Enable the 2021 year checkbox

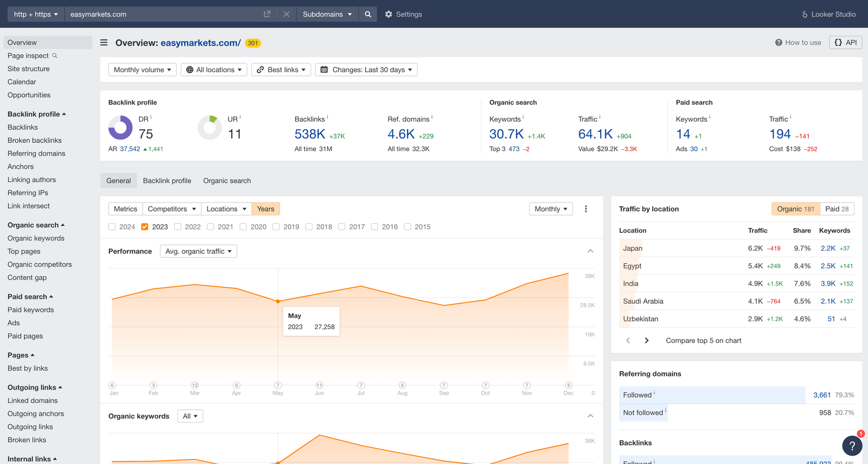(x=210, y=227)
